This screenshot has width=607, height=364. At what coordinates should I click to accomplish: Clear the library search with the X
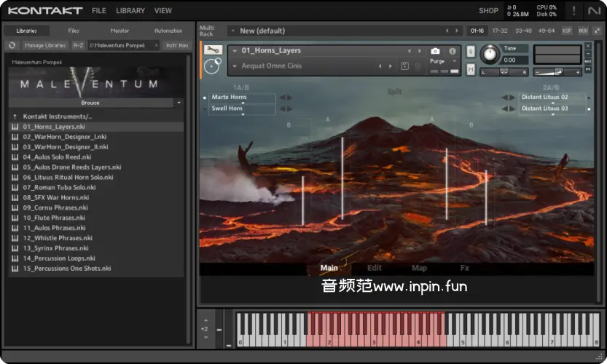156,45
